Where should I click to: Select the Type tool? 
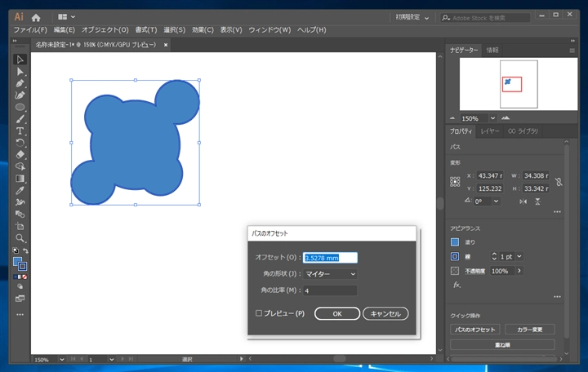pos(20,131)
